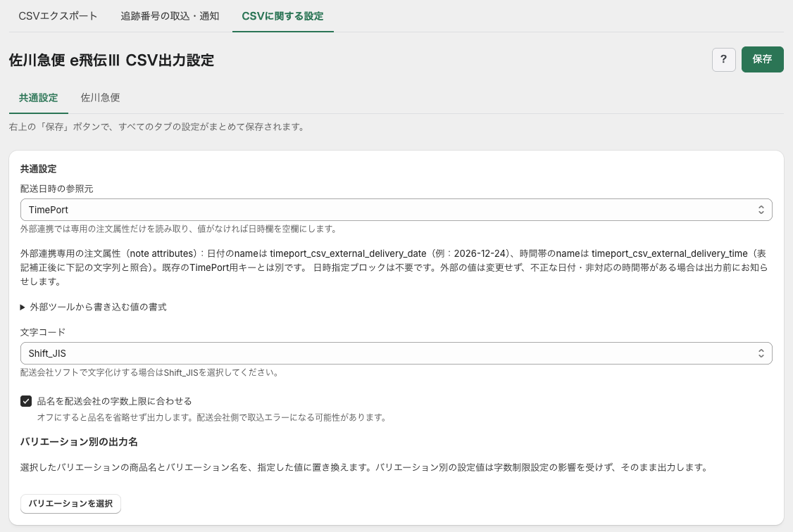Click the Shift_JIS hint text below dropdown

click(150, 373)
